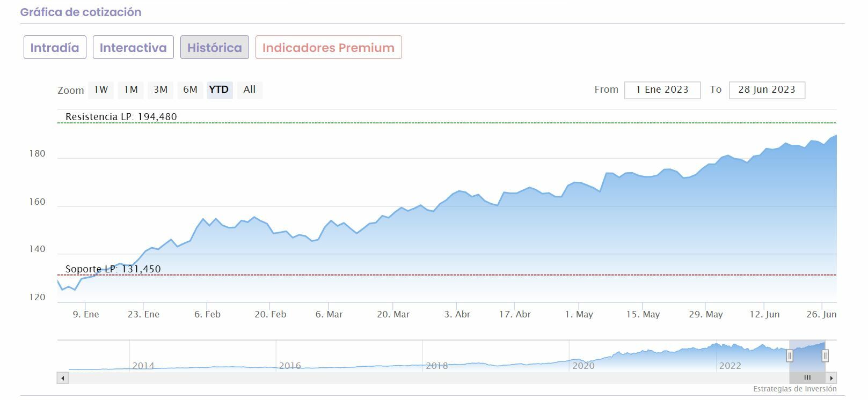Grab the right navigator range handle
The image size is (868, 400).
click(x=825, y=355)
